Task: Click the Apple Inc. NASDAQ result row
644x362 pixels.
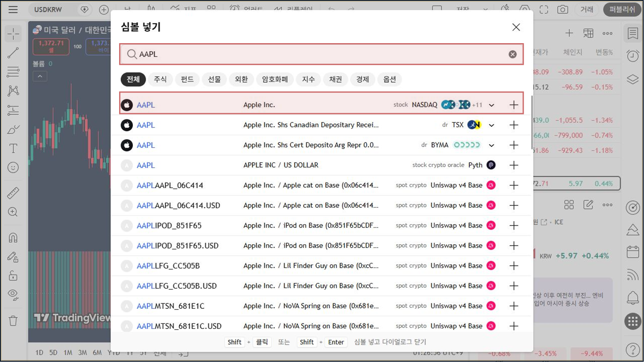Action: click(x=322, y=105)
